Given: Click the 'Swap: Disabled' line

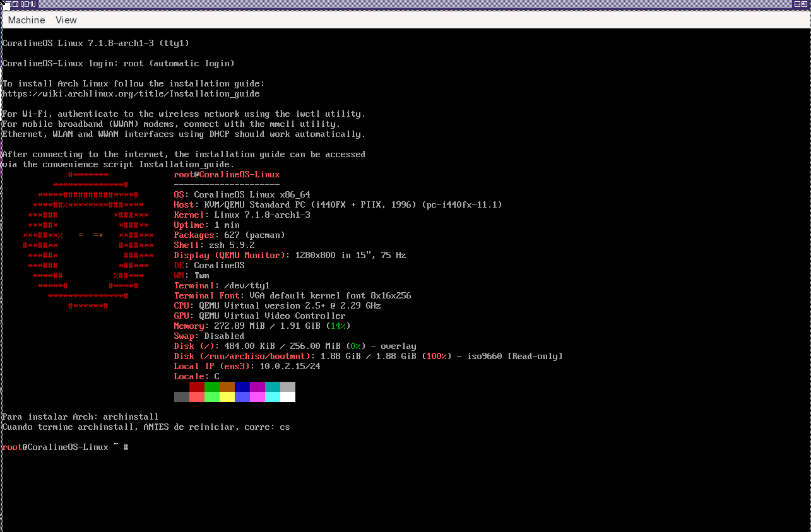Looking at the screenshot, I should [x=210, y=336].
